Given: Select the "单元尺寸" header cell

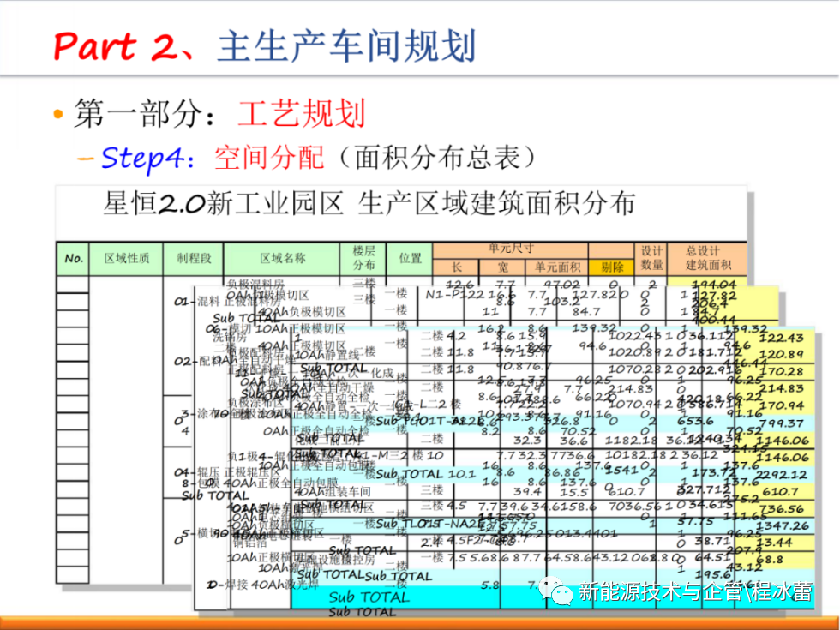Looking at the screenshot, I should [x=511, y=249].
